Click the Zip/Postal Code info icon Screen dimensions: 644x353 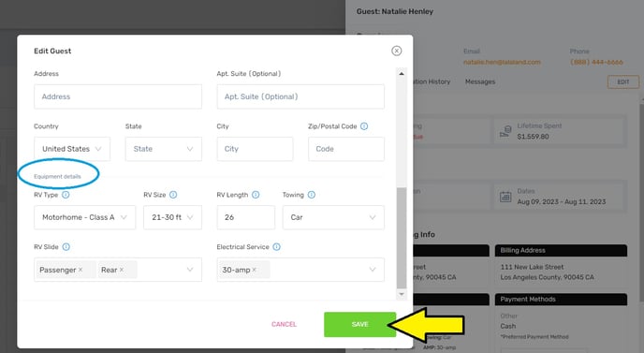click(x=364, y=126)
